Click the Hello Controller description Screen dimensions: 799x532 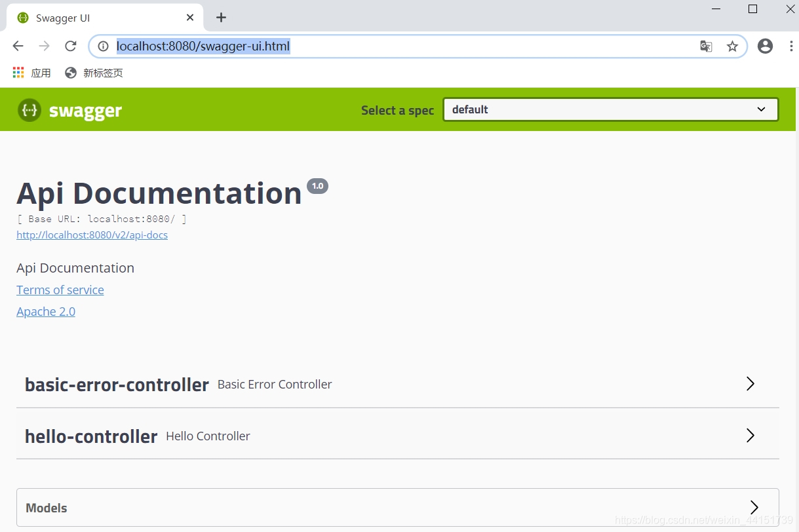(x=208, y=436)
